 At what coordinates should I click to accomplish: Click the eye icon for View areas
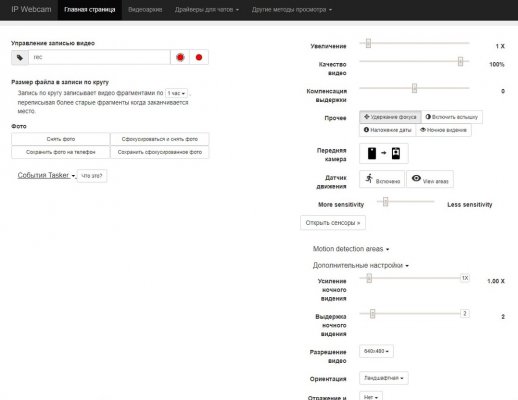coord(416,178)
